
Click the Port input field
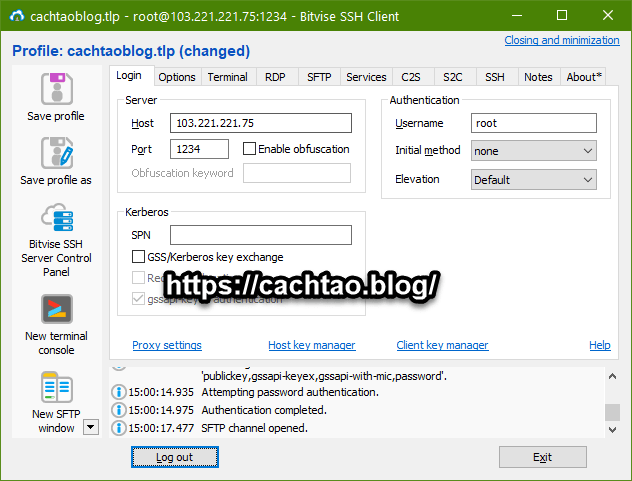click(200, 149)
